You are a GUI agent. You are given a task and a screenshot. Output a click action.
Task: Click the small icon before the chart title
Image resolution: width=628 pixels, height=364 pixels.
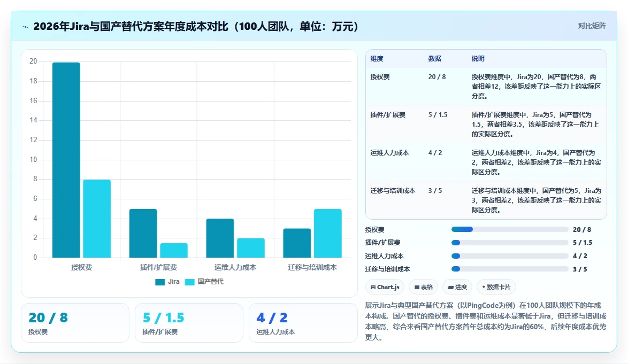[x=26, y=27]
